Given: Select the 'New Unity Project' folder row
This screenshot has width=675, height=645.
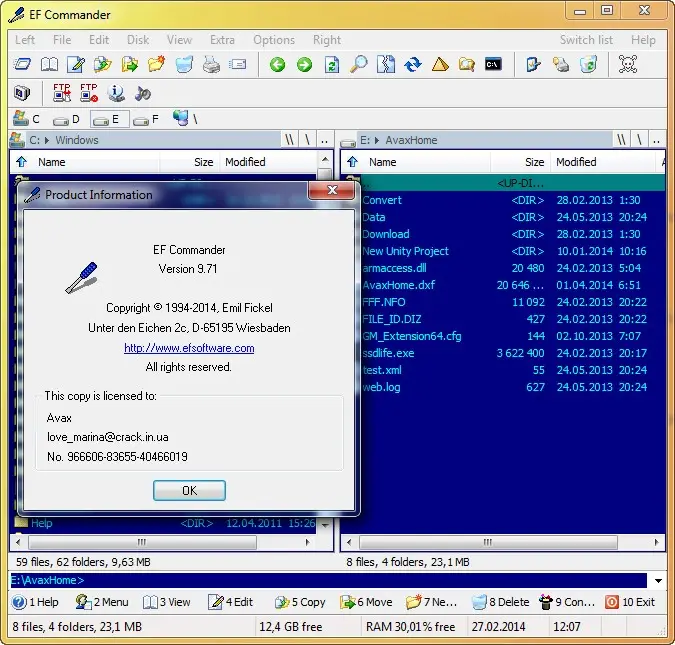Looking at the screenshot, I should tap(503, 251).
